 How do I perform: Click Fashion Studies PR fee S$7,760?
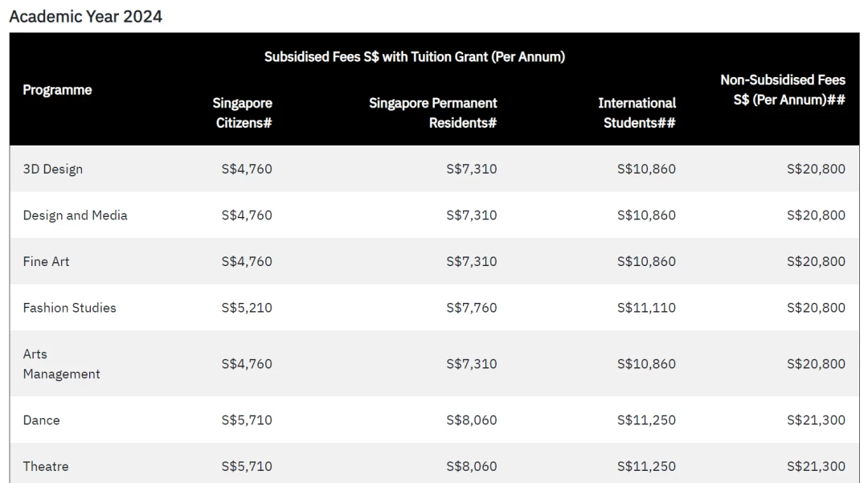(472, 308)
